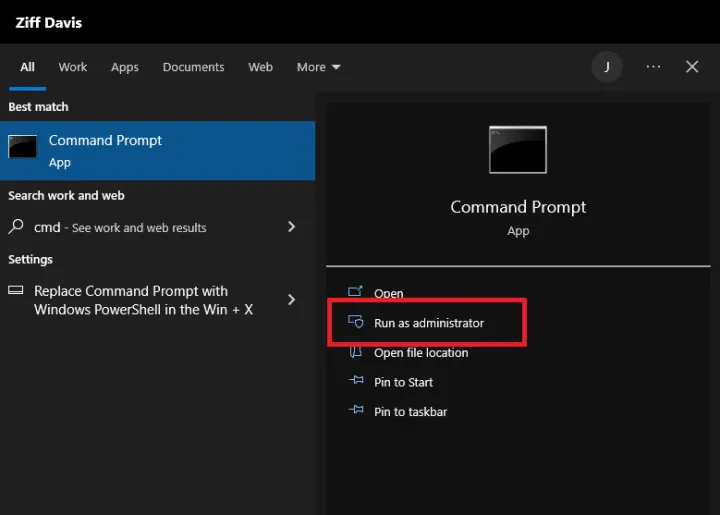Open the J account avatar
Image resolution: width=720 pixels, height=515 pixels.
(x=606, y=67)
